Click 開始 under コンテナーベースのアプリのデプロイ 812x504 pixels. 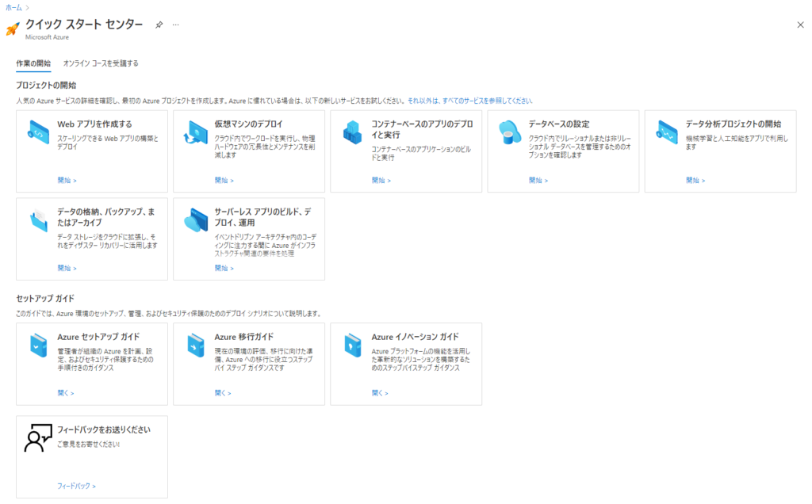coord(381,180)
